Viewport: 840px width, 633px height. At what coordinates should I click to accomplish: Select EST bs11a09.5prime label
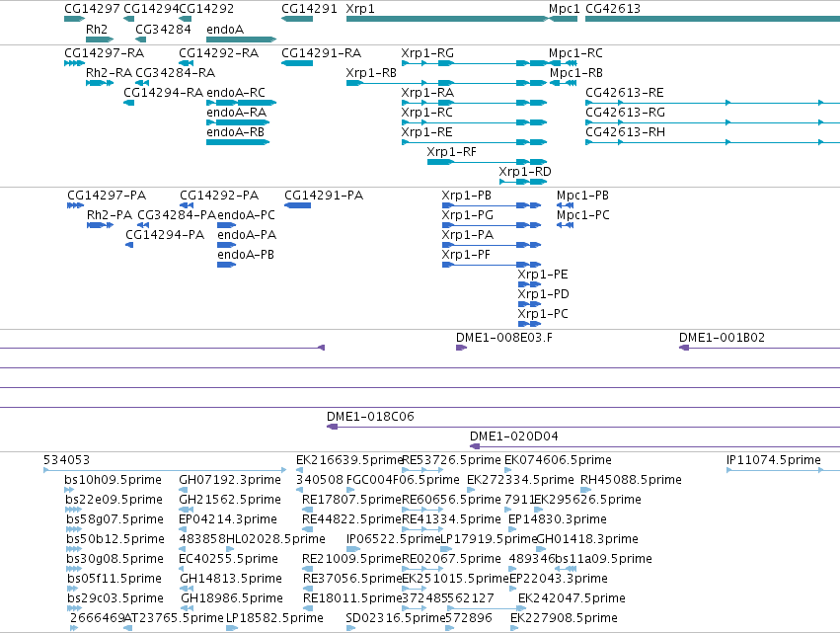pyautogui.click(x=603, y=559)
